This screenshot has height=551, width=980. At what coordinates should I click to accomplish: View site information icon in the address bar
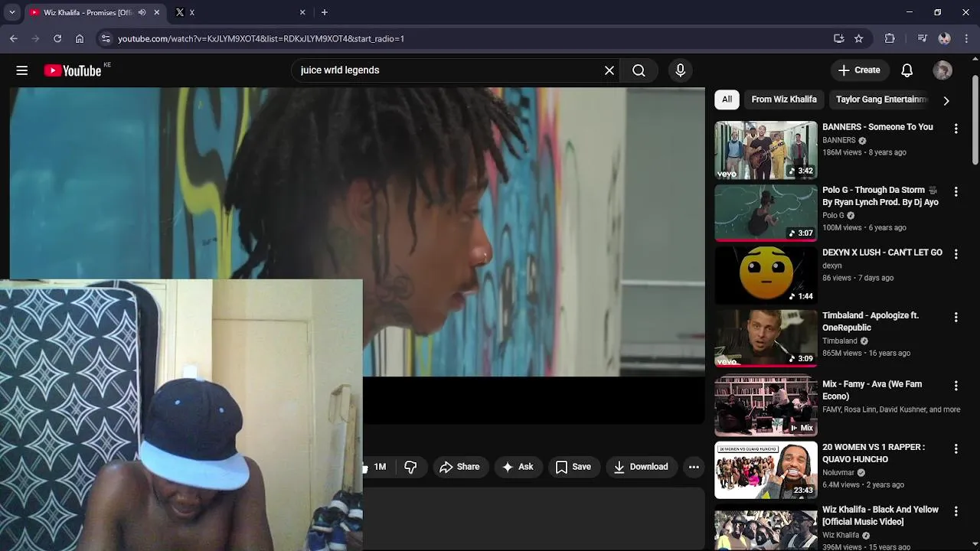tap(106, 38)
